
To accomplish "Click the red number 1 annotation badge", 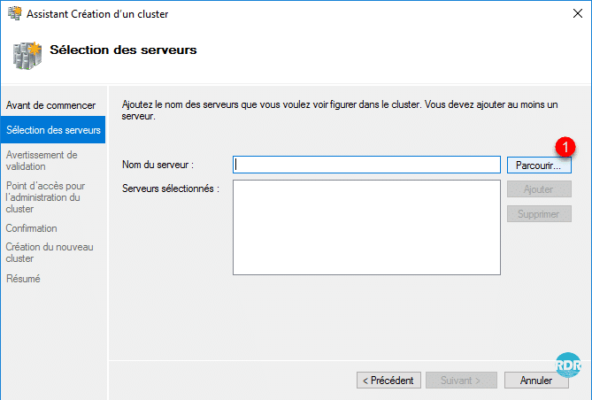I will tap(565, 147).
